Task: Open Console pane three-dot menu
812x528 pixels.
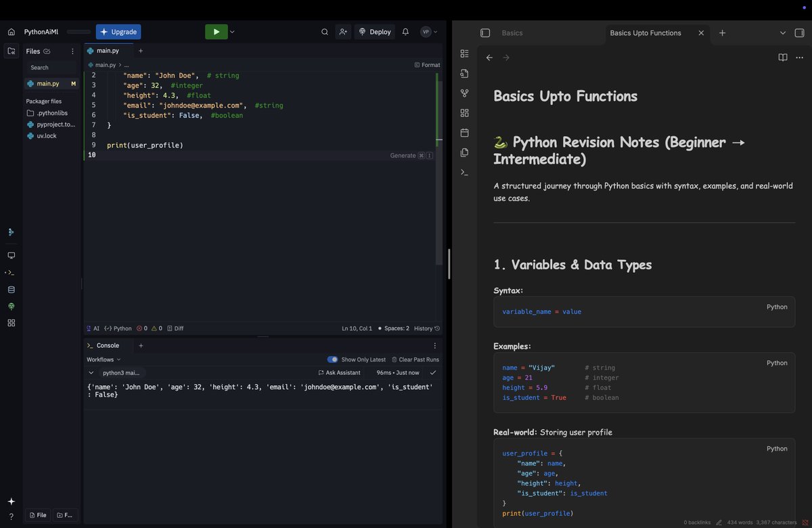Action: [435, 345]
